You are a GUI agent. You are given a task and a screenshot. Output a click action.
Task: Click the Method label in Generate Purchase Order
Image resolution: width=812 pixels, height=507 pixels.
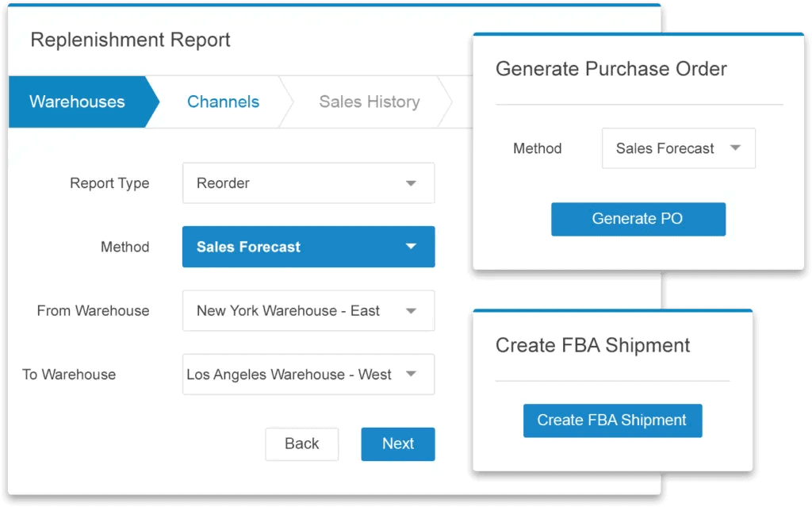point(537,148)
